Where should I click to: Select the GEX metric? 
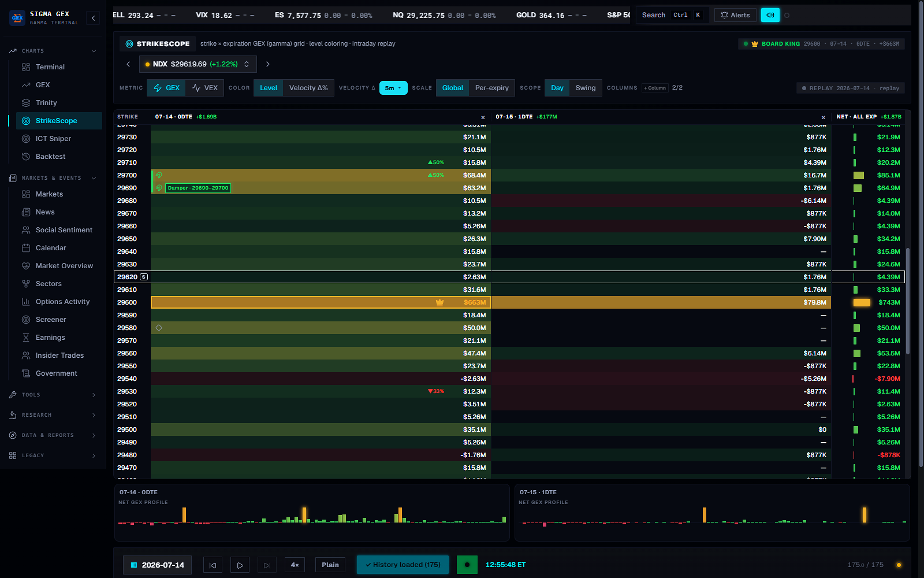(x=166, y=88)
